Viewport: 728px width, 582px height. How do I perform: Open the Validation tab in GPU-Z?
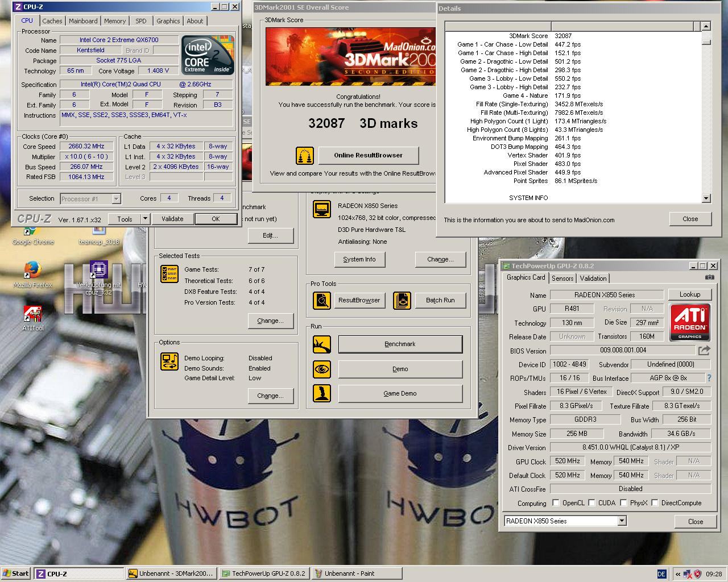(593, 278)
